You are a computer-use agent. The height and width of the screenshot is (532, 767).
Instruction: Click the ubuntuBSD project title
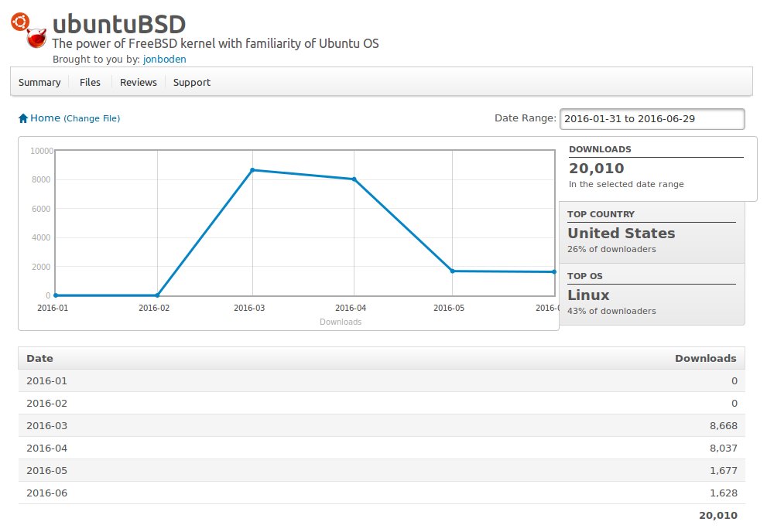pyautogui.click(x=119, y=25)
